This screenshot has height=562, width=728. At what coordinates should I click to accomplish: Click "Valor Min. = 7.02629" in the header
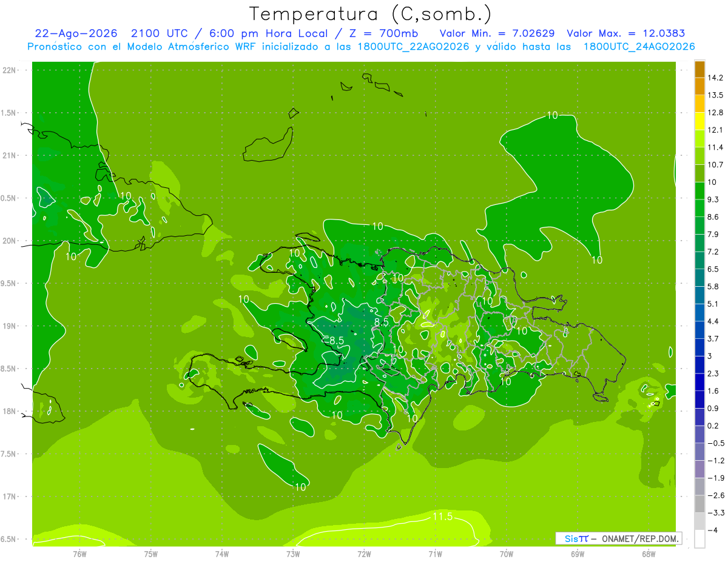point(496,33)
